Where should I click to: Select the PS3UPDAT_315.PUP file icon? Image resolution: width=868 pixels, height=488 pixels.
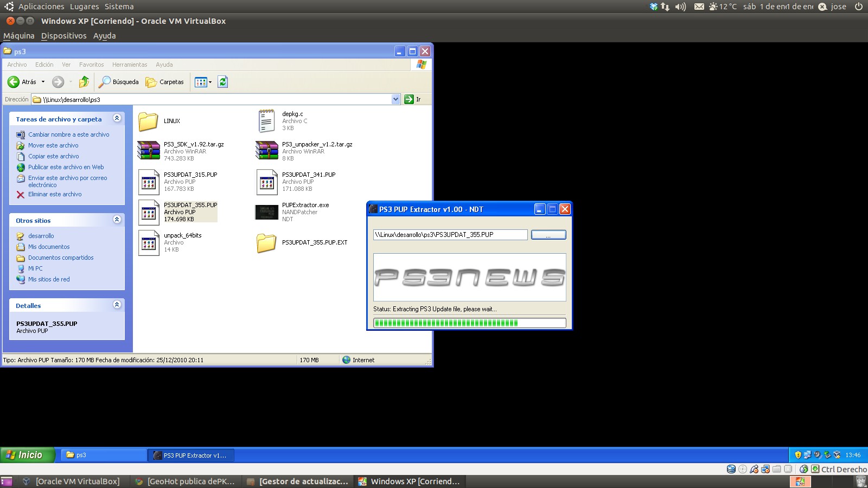[x=148, y=182]
